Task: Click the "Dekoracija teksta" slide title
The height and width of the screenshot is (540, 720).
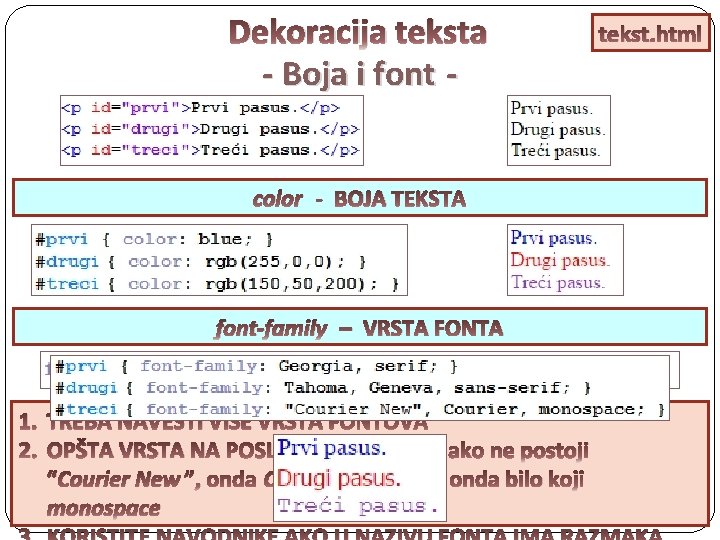Action: [357, 33]
